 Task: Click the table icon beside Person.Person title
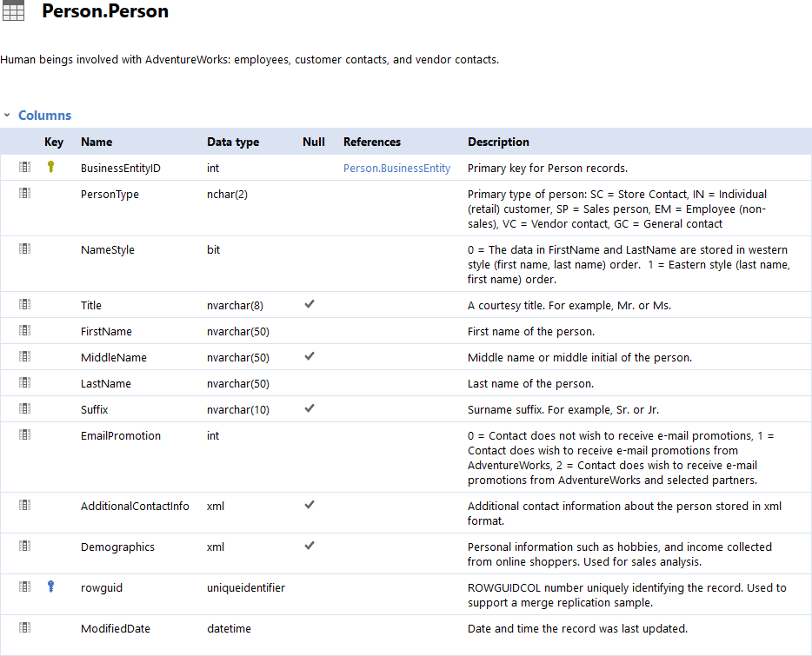[x=13, y=11]
